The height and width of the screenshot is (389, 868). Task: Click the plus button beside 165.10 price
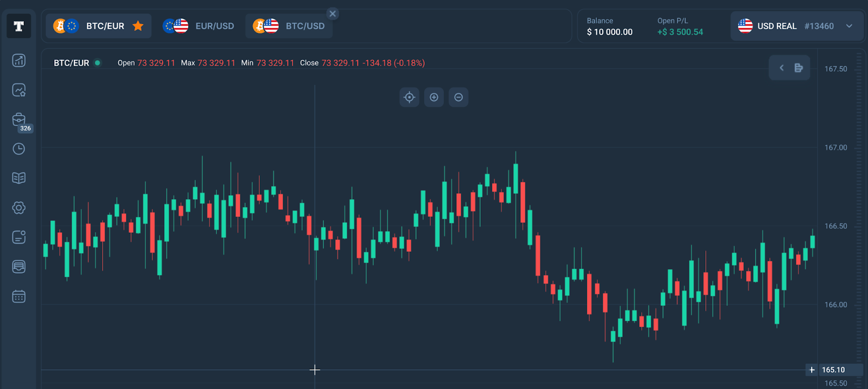point(812,370)
